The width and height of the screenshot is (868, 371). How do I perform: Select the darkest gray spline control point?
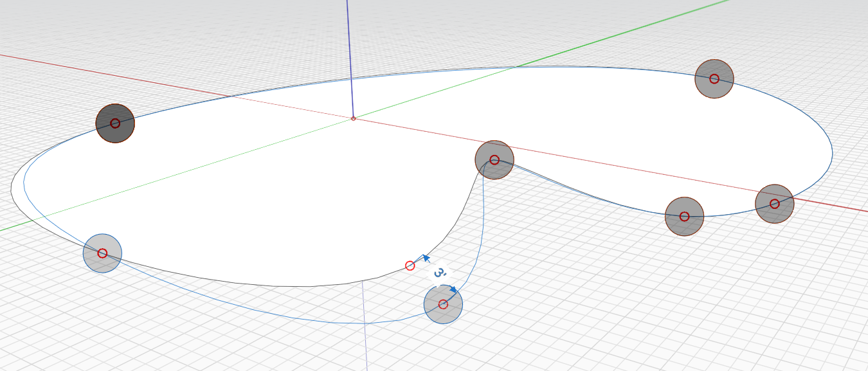pyautogui.click(x=115, y=123)
